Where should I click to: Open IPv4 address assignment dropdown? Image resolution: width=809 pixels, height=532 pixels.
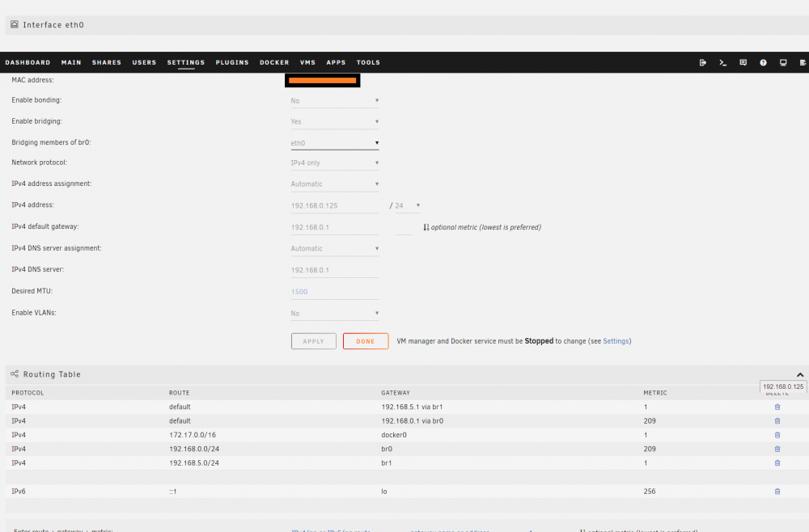click(x=335, y=184)
